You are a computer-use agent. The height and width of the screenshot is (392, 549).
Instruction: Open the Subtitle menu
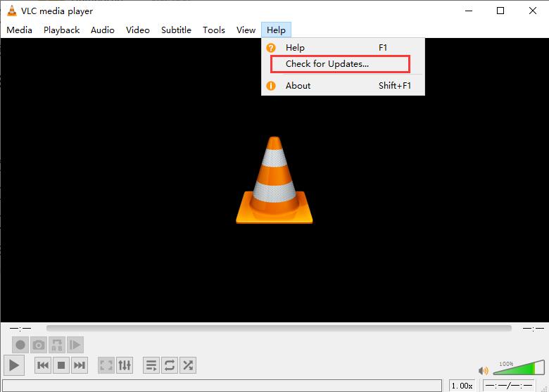point(176,30)
